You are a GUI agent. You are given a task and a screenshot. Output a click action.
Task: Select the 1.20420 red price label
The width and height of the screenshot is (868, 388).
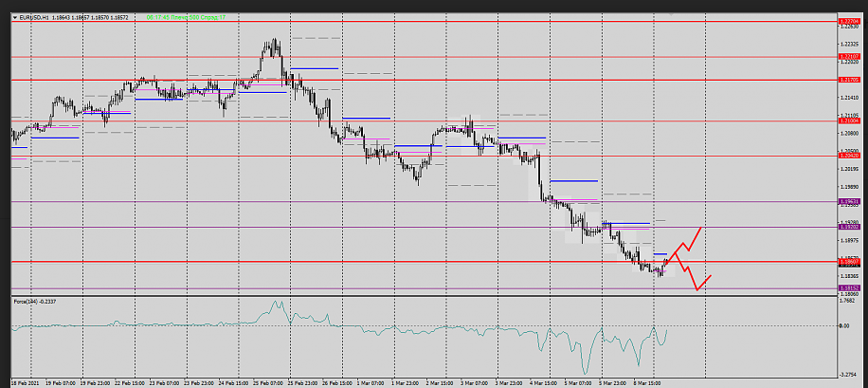coord(848,156)
